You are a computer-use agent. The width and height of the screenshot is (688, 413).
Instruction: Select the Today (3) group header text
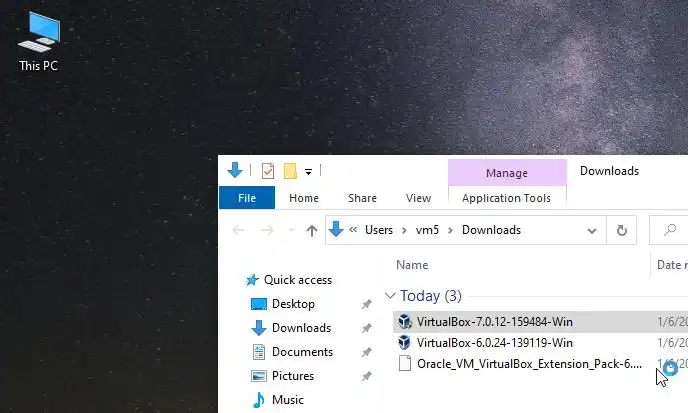pos(430,296)
